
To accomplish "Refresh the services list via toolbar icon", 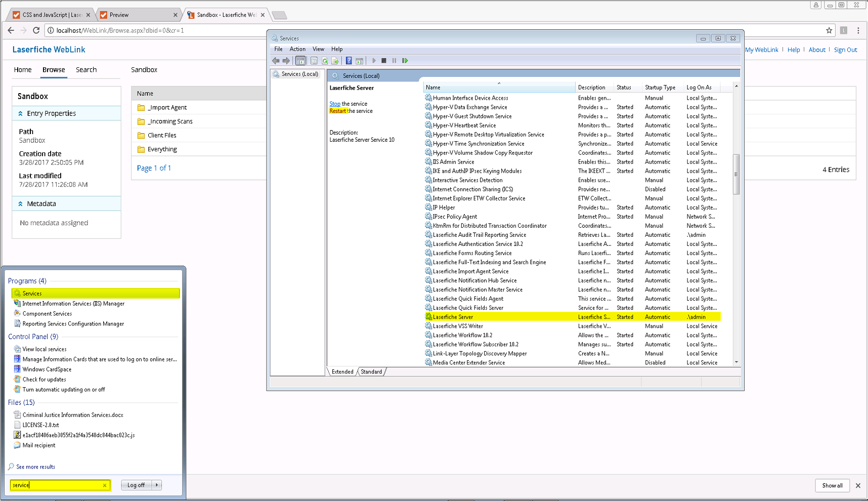I will 325,61.
